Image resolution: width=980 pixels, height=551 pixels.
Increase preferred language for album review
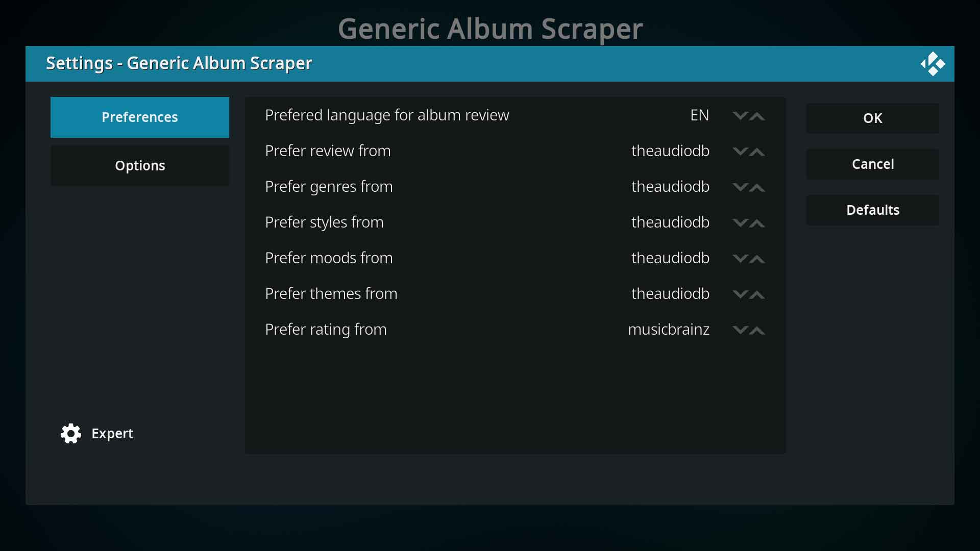point(757,115)
